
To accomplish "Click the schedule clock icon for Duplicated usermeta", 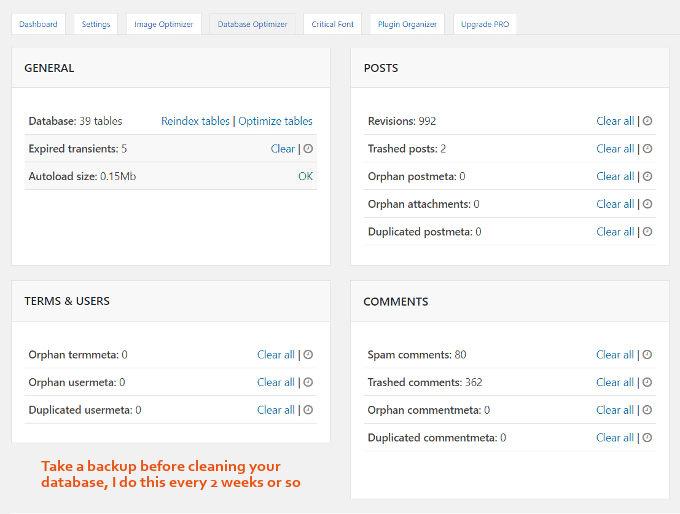I will tap(308, 410).
